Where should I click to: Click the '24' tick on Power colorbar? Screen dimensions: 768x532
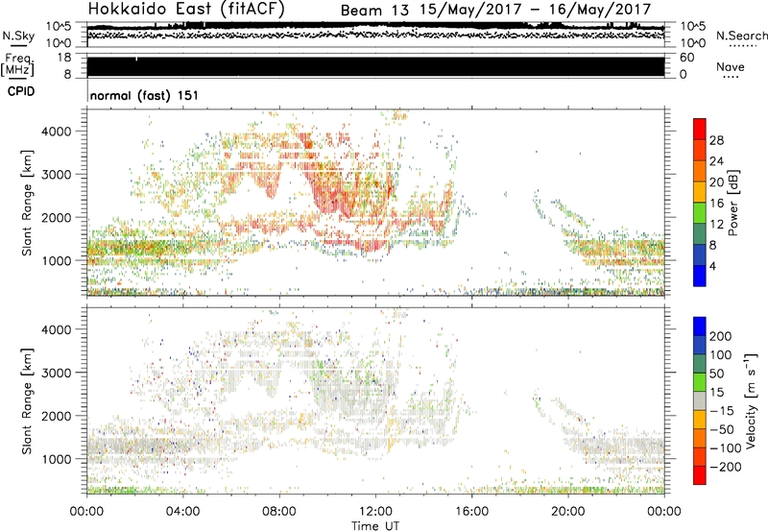coord(716,161)
